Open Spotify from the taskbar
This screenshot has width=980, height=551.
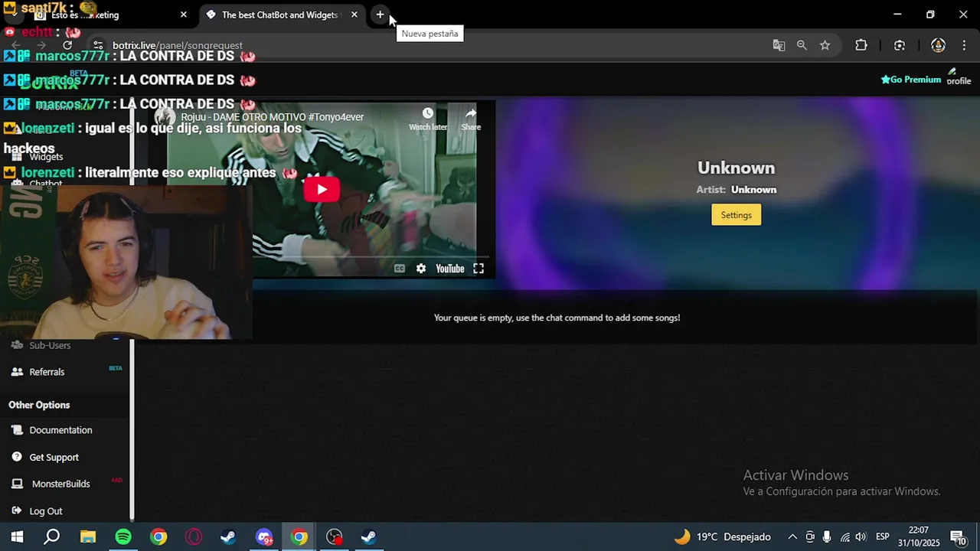[123, 537]
